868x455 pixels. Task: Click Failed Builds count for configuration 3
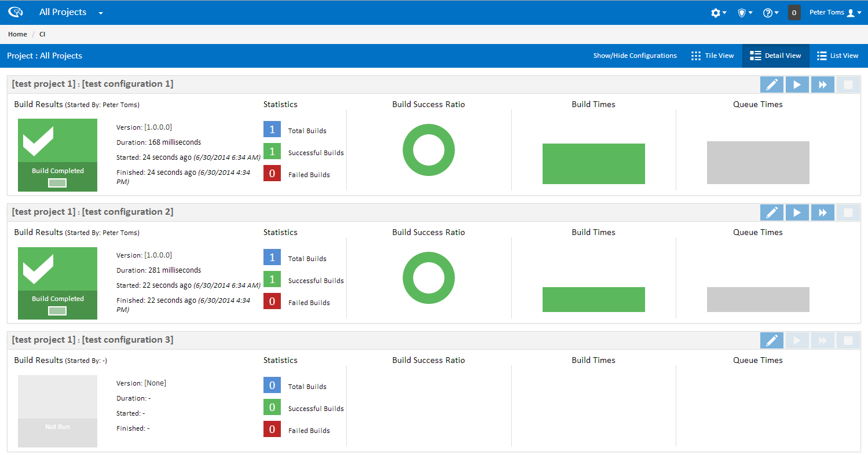coord(272,429)
